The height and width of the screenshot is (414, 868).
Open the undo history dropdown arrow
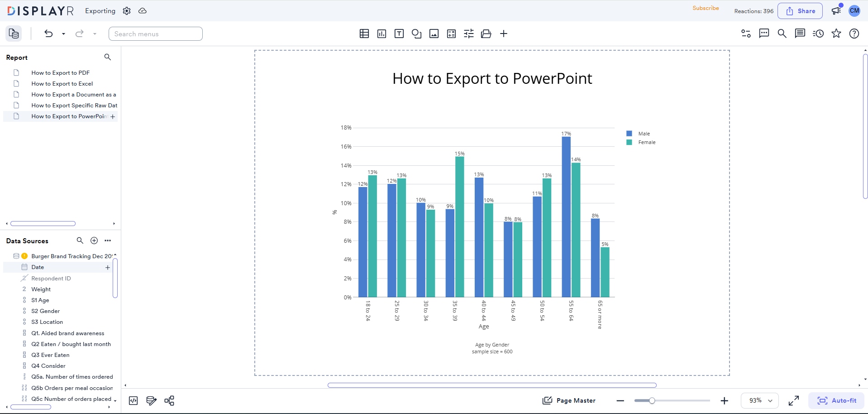[63, 34]
